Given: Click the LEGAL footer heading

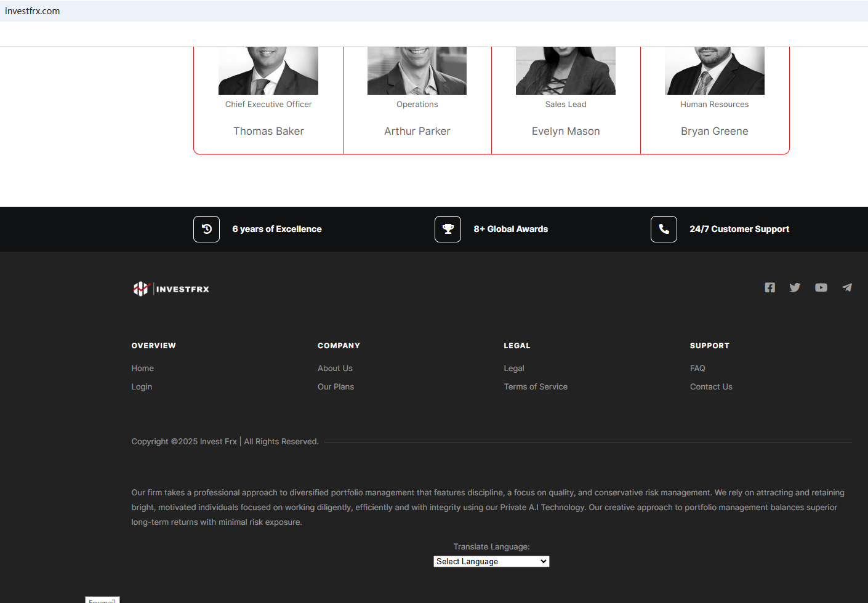Looking at the screenshot, I should pyautogui.click(x=517, y=346).
